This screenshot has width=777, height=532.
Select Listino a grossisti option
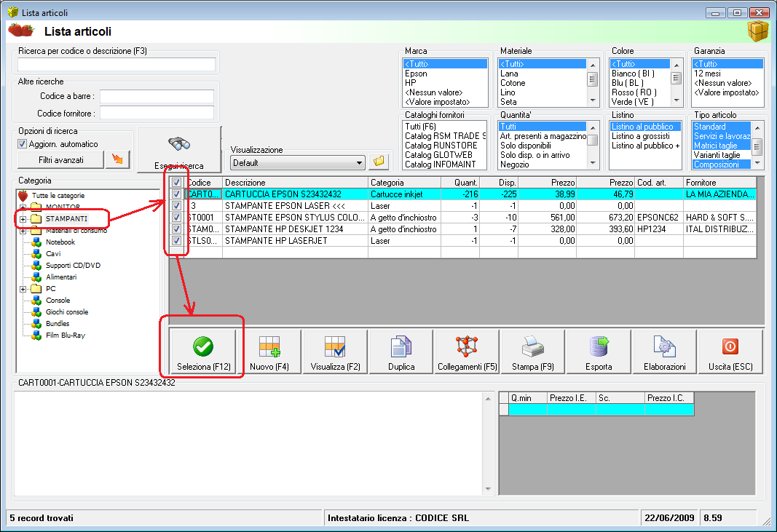coord(640,135)
